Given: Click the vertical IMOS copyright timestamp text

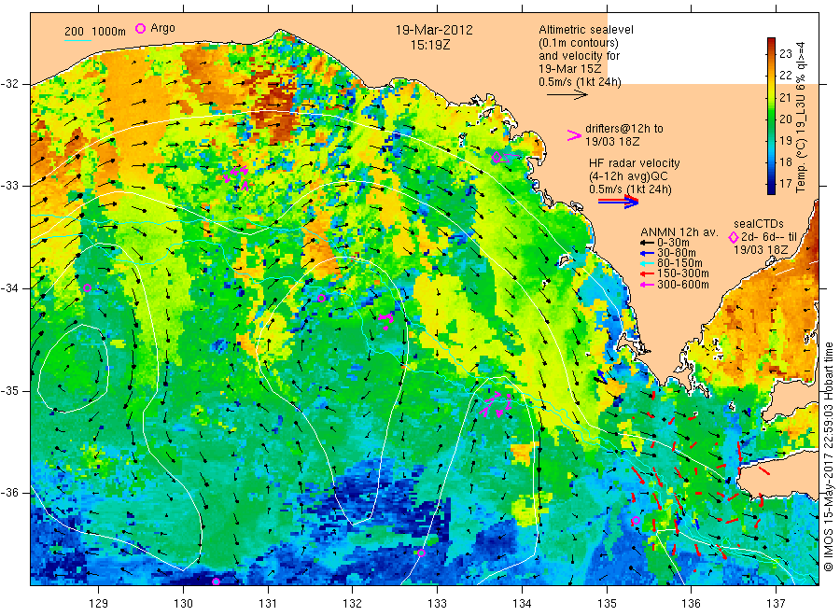Looking at the screenshot, I should click(829, 457).
